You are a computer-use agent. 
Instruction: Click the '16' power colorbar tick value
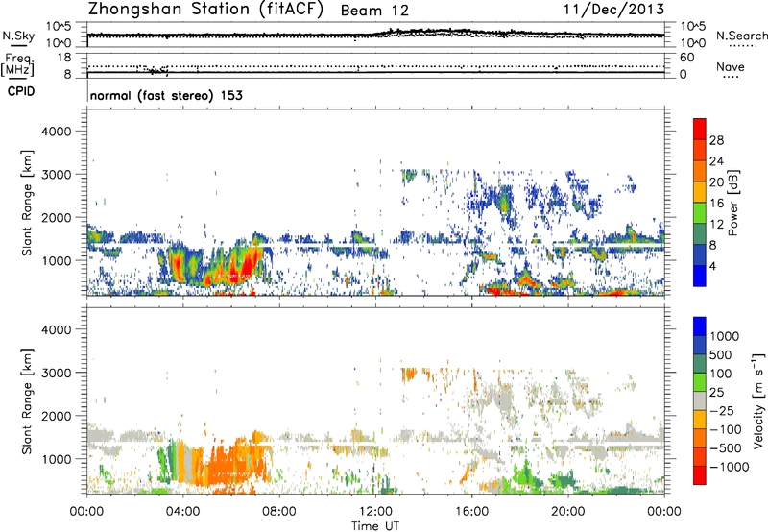[716, 204]
